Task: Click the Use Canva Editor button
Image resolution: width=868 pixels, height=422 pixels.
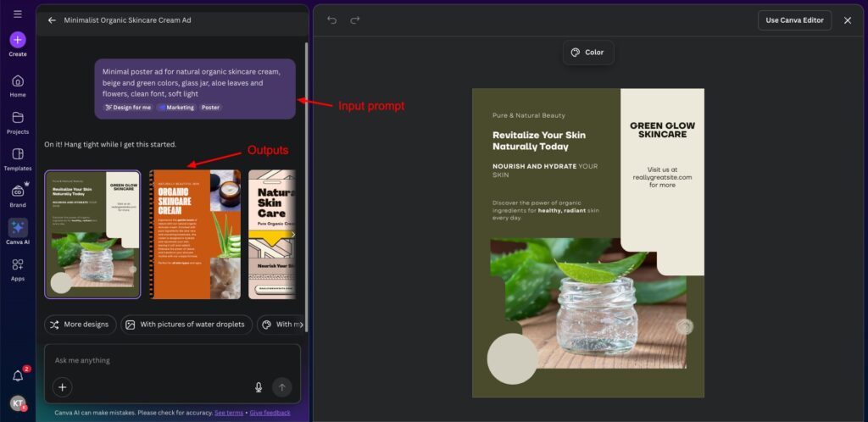Action: (x=794, y=20)
